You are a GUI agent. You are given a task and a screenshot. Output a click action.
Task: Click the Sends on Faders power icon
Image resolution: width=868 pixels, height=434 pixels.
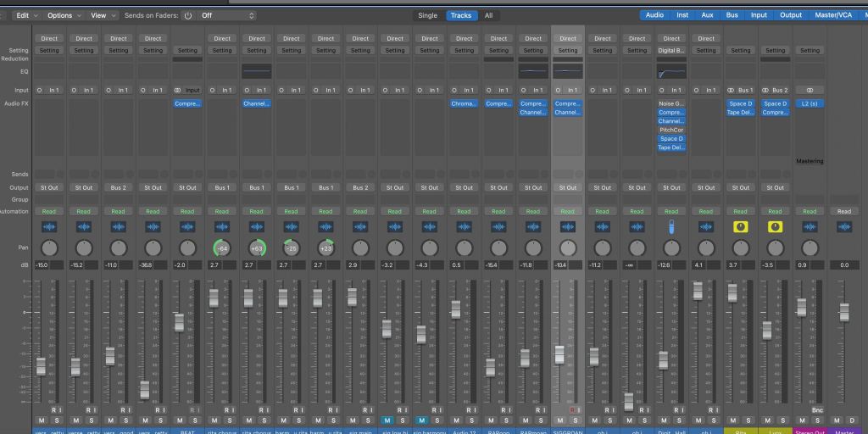pyautogui.click(x=187, y=15)
